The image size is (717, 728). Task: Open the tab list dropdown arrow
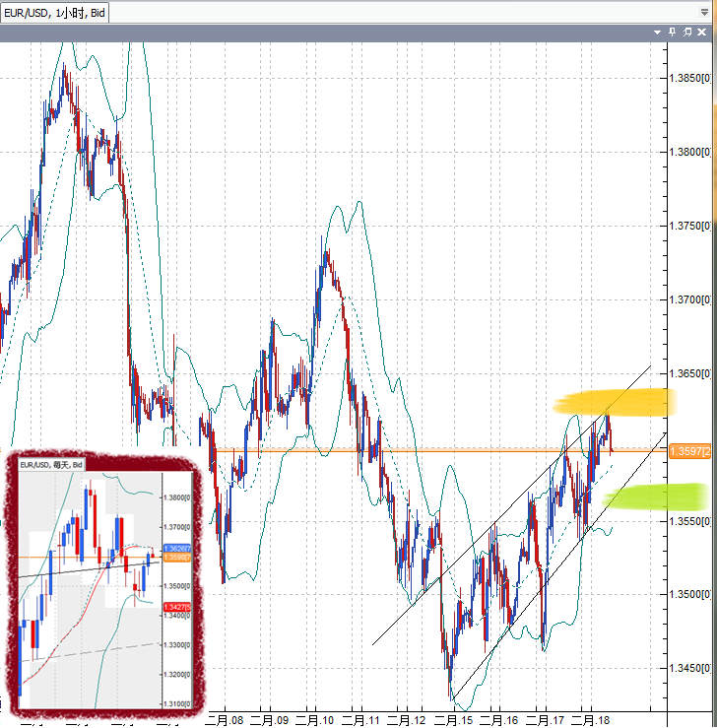(704, 13)
